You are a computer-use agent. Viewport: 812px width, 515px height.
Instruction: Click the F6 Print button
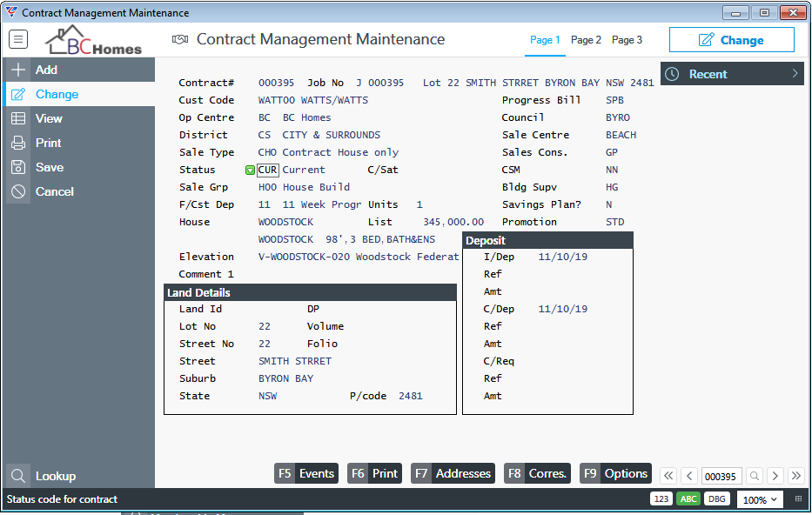(374, 473)
